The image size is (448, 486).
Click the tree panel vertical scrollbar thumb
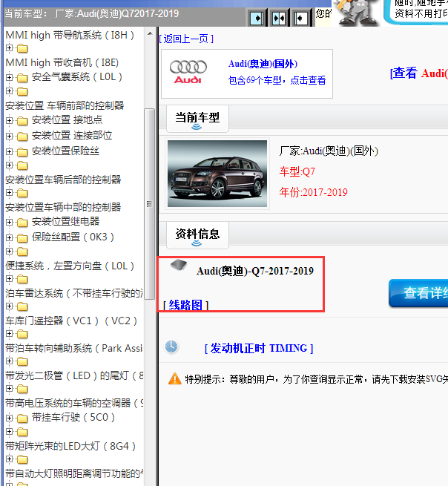150,203
